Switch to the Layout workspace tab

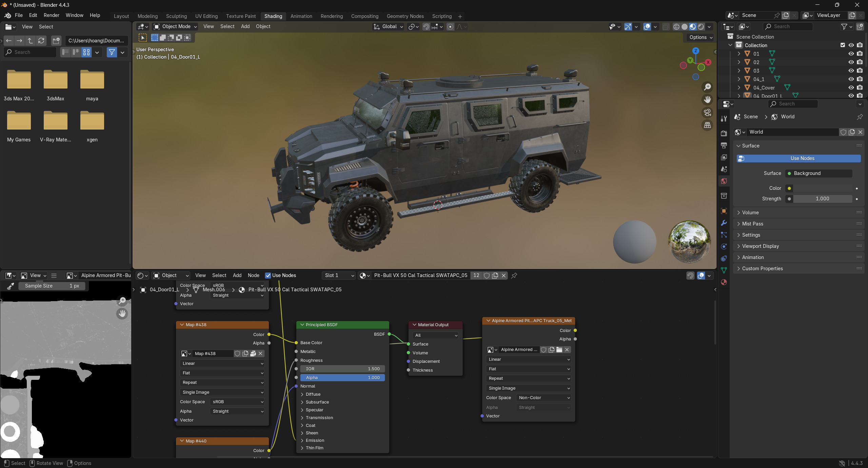coord(121,16)
